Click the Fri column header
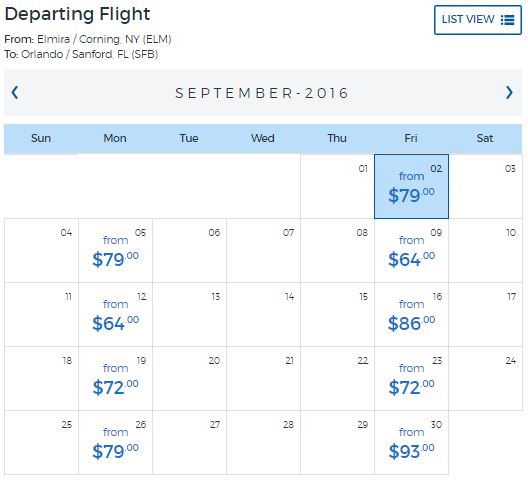This screenshot has height=480, width=528. coord(411,138)
